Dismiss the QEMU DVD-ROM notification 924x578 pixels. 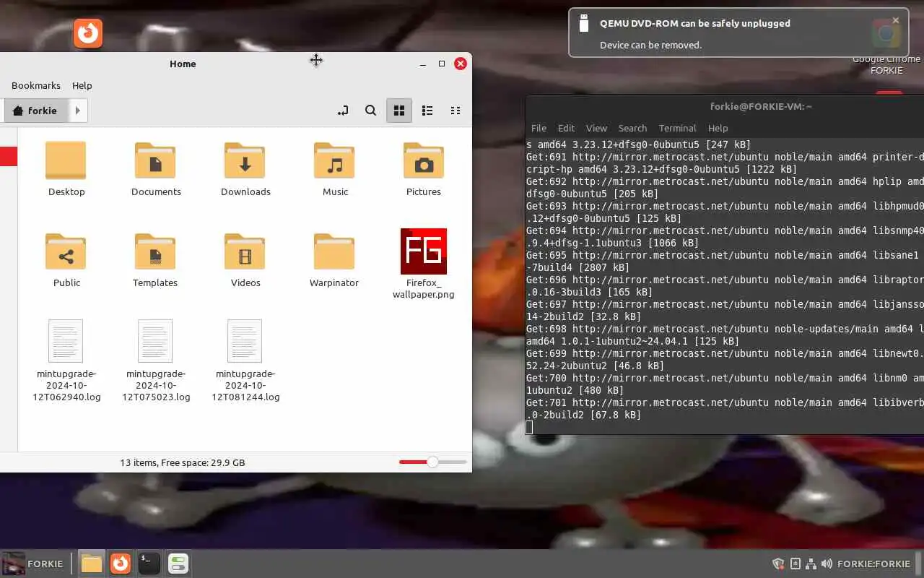coord(896,20)
